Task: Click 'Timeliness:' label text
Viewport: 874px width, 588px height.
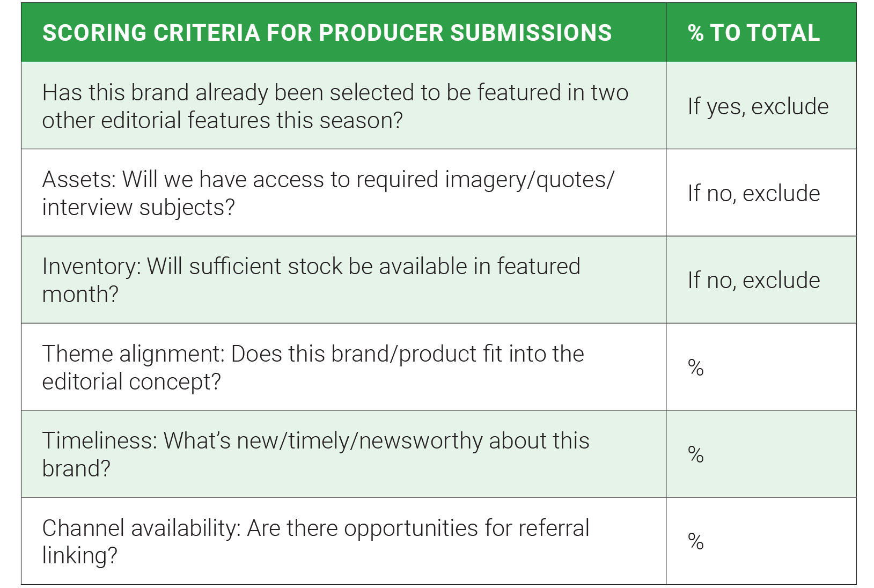Action: (100, 441)
